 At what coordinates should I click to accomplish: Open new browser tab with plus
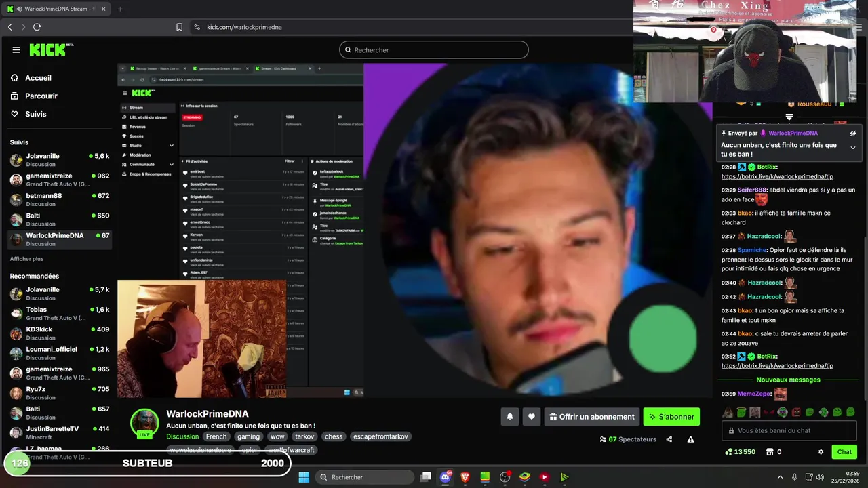[120, 9]
